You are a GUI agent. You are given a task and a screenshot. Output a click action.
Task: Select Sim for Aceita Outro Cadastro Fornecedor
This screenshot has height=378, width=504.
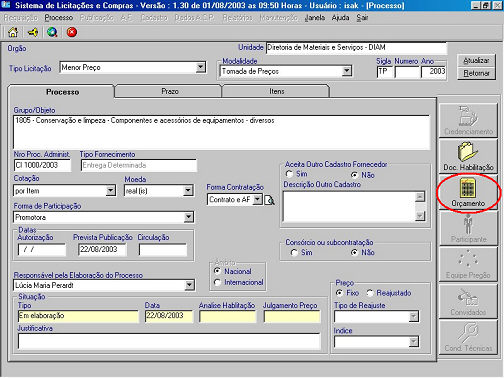click(289, 174)
